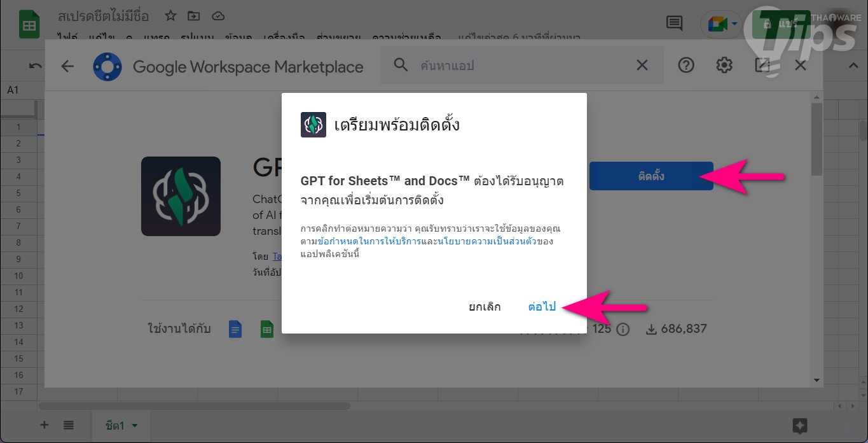Go back with the Marketplace back arrow
This screenshot has width=868, height=443.
pyautogui.click(x=67, y=66)
